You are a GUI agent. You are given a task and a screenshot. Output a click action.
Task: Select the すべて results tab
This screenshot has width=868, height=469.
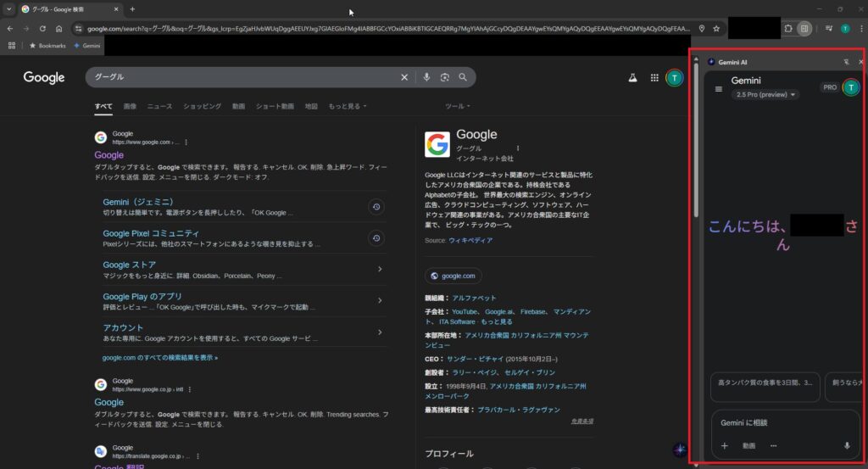coord(103,106)
